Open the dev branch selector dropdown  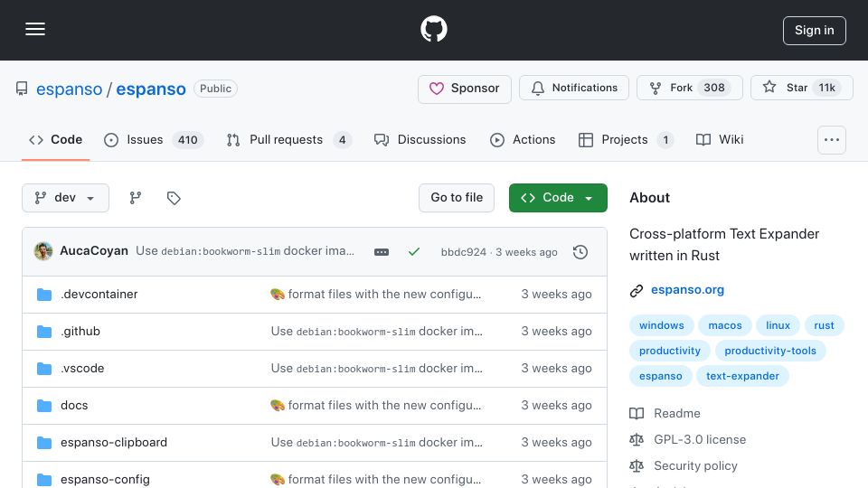[x=65, y=198]
